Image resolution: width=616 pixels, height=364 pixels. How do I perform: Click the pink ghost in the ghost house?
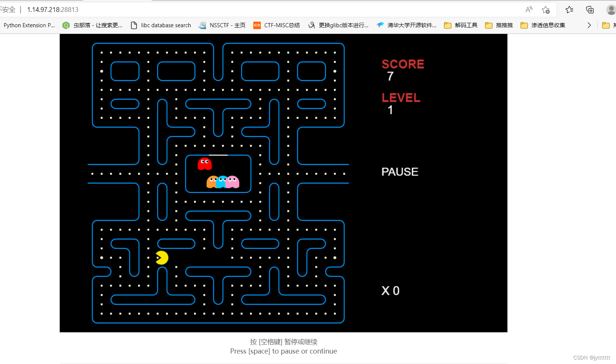(x=233, y=182)
